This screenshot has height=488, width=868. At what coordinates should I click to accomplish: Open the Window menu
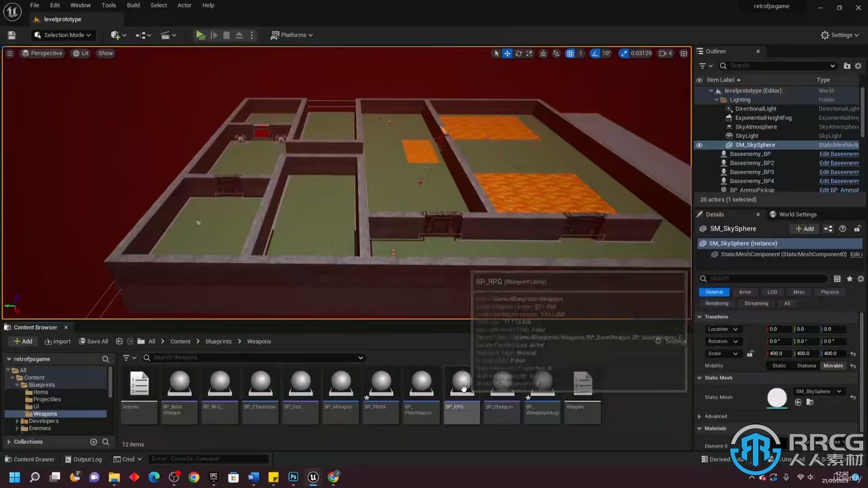[x=81, y=5]
